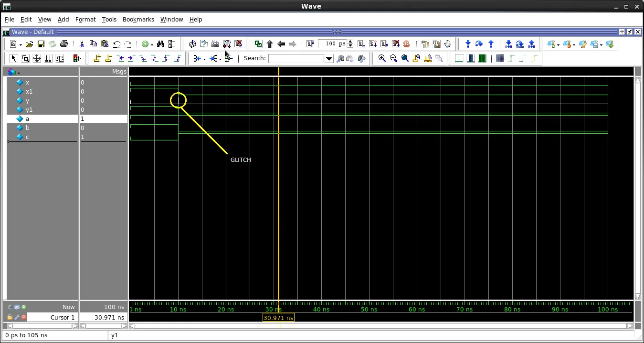Open the green Add icon dropdown arrow
The width and height of the screenshot is (644, 343).
pos(152,45)
